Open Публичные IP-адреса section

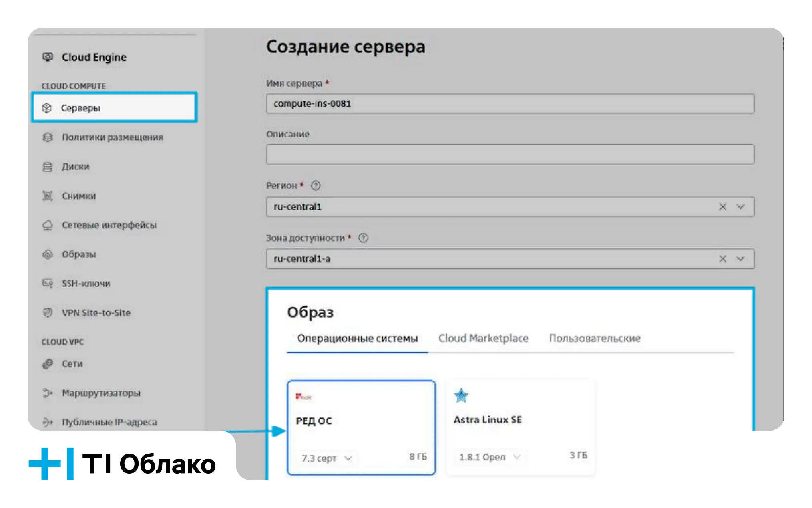click(x=109, y=422)
